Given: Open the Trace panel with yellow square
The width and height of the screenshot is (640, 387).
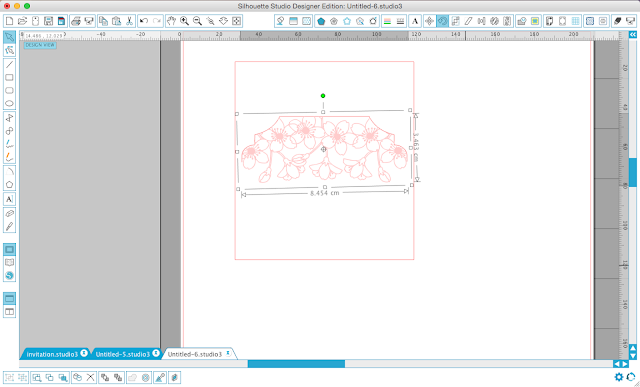Looking at the screenshot, I should pos(535,21).
